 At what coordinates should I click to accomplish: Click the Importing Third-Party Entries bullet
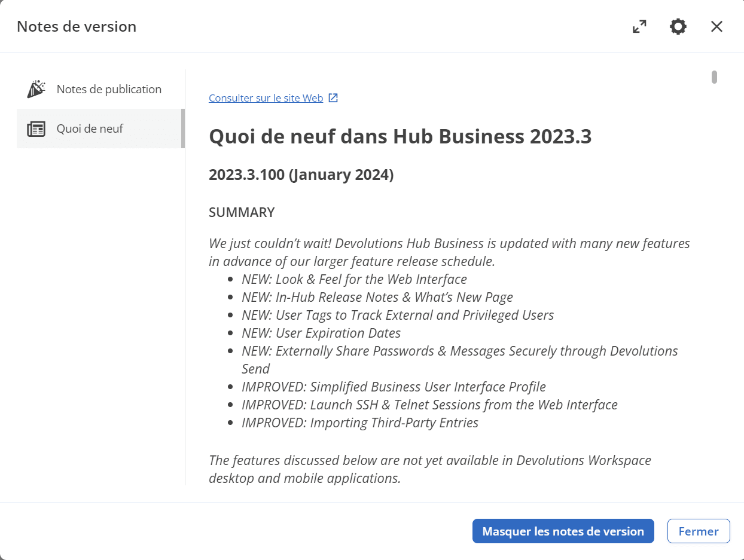coord(360,423)
